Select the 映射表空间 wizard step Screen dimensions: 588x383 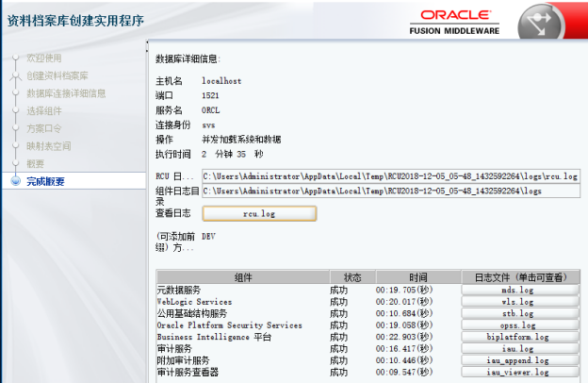[x=48, y=146]
